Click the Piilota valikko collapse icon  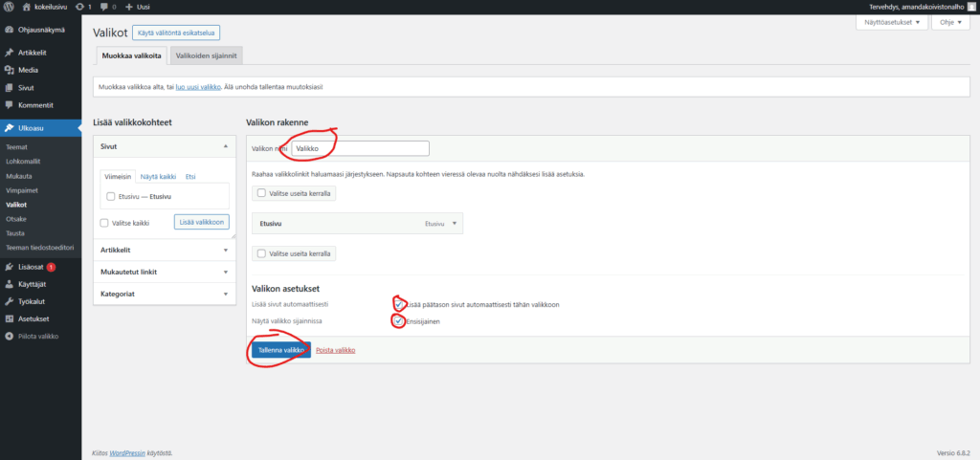pos(10,336)
